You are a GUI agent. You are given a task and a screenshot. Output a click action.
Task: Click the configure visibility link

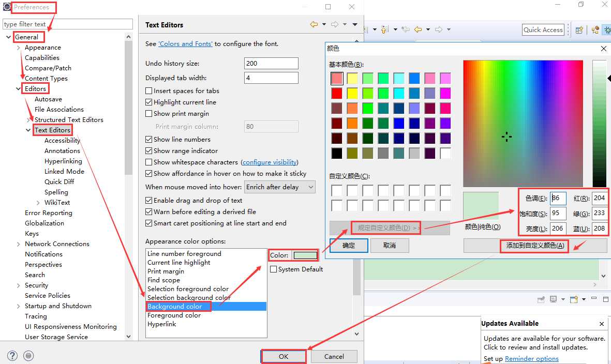[x=270, y=162]
